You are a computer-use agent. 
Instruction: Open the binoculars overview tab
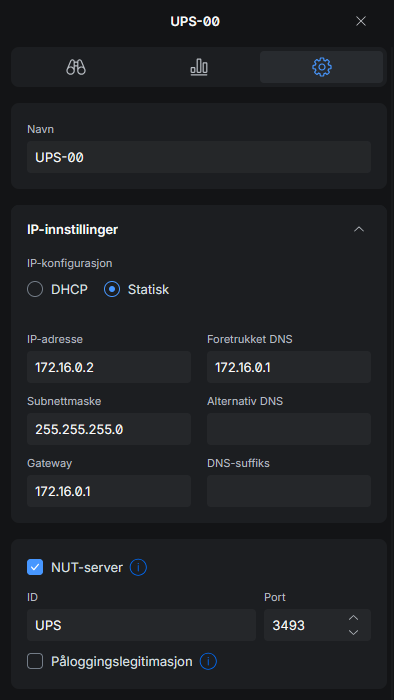[x=76, y=67]
